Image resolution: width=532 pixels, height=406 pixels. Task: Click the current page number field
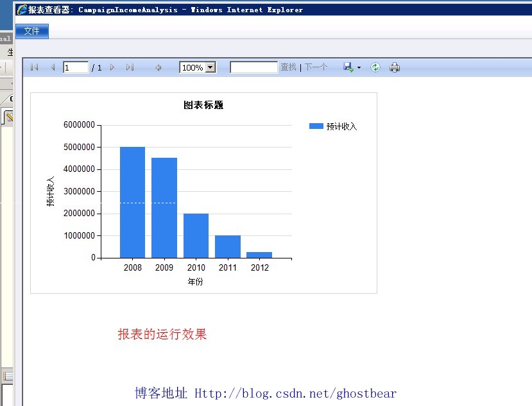(76, 67)
